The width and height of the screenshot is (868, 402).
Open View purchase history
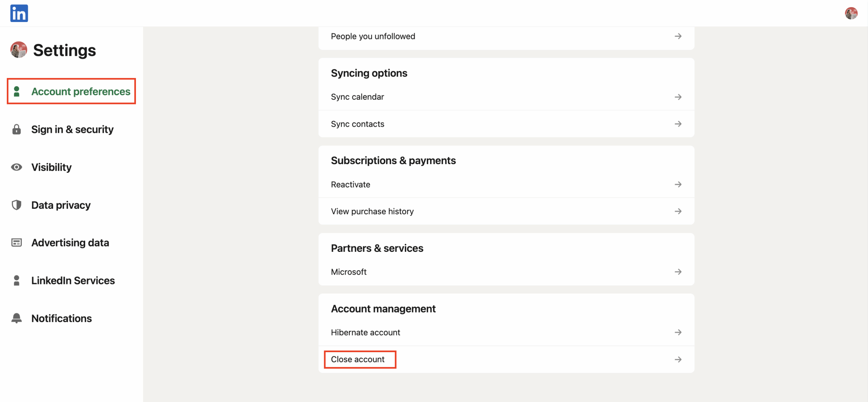click(x=372, y=212)
